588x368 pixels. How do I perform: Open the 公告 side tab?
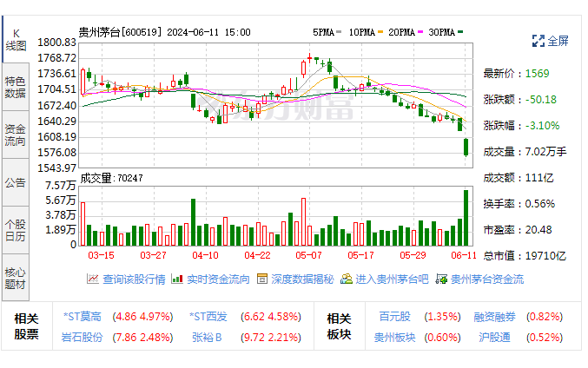pyautogui.click(x=16, y=182)
